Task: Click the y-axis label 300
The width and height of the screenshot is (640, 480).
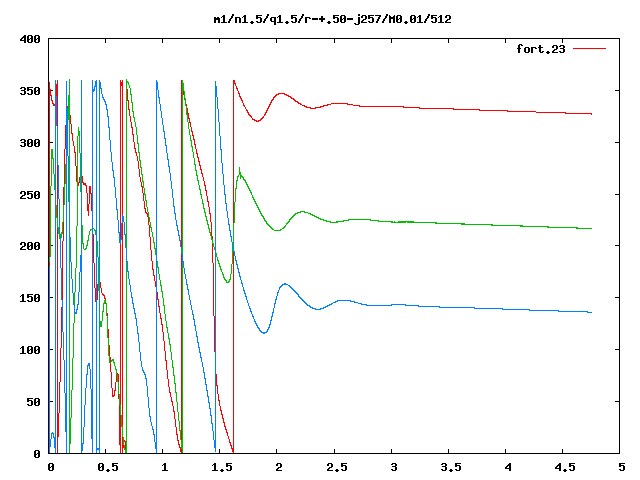Action: click(x=30, y=143)
